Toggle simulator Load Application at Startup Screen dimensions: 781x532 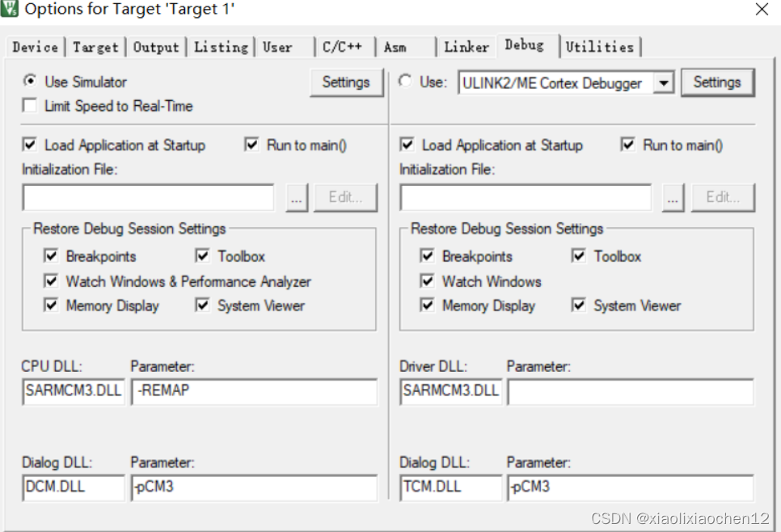pos(30,145)
